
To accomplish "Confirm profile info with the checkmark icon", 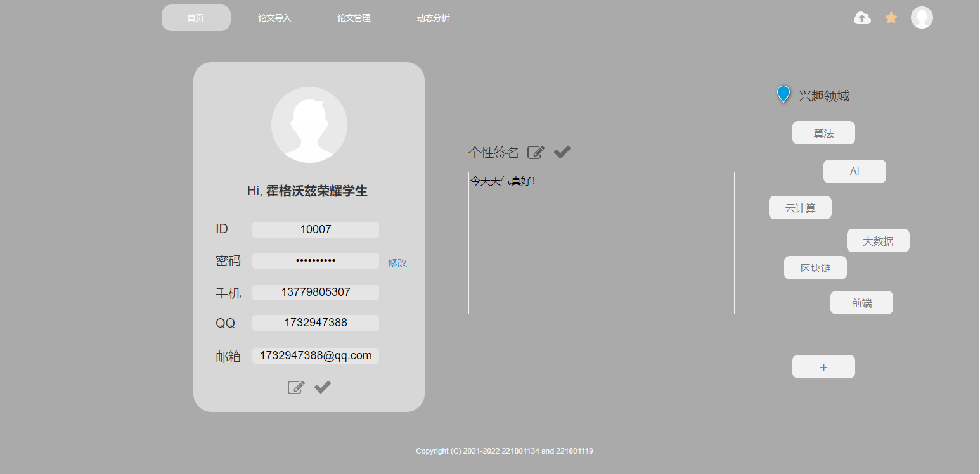I will click(323, 387).
